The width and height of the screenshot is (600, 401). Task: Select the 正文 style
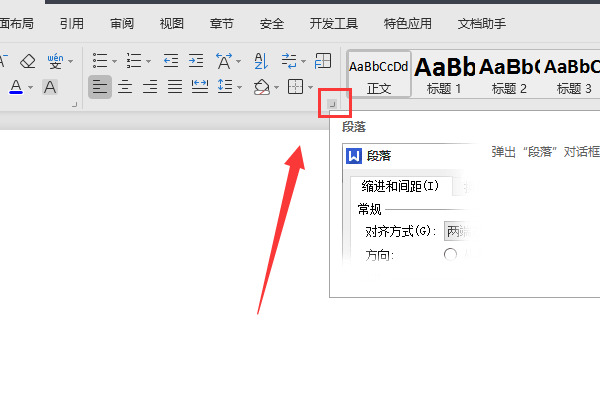click(379, 75)
